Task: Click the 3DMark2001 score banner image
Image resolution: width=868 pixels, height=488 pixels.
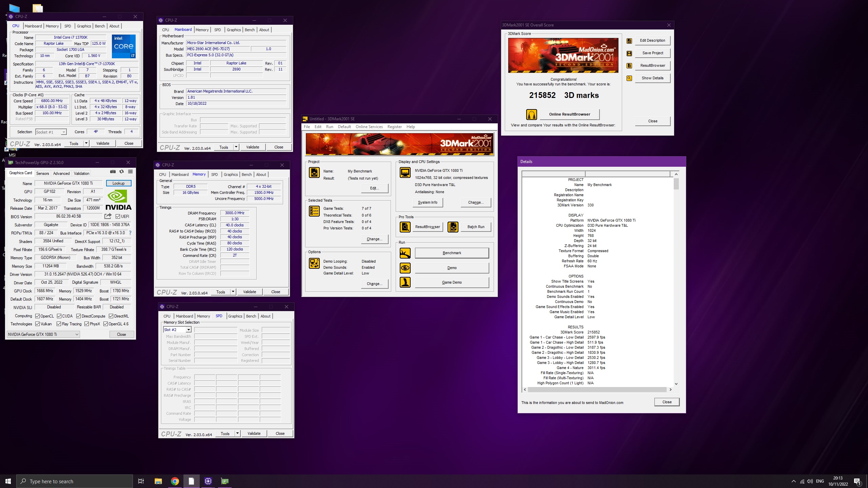Action: [563, 55]
